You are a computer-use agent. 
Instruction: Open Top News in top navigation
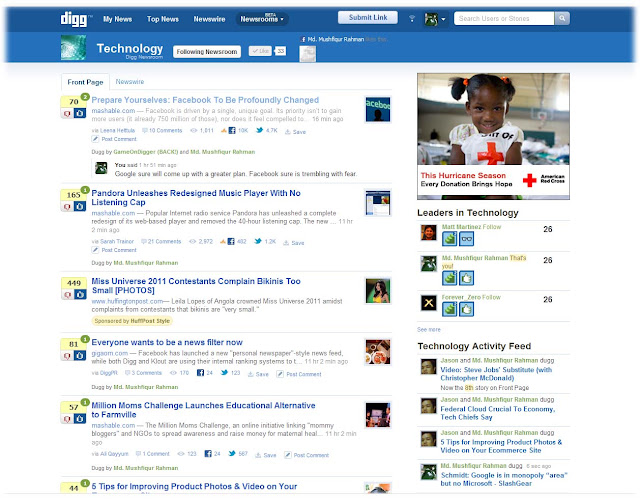(x=162, y=19)
